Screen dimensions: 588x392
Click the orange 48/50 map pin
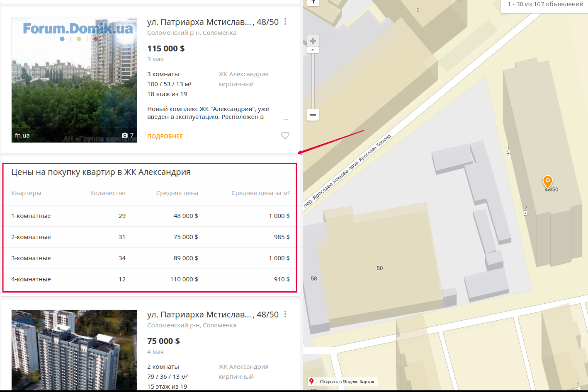coord(548,181)
